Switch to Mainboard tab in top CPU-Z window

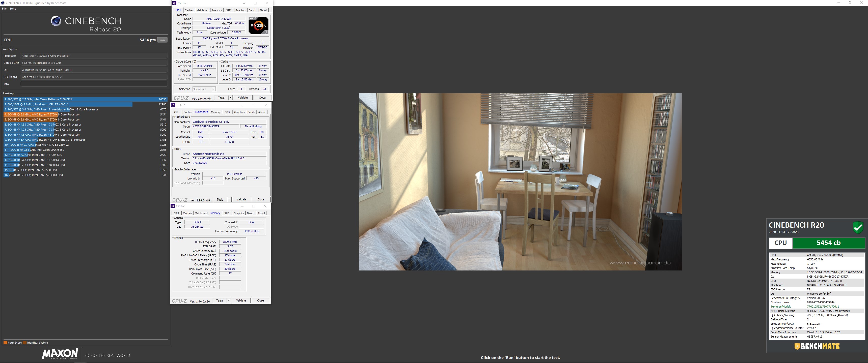click(203, 10)
